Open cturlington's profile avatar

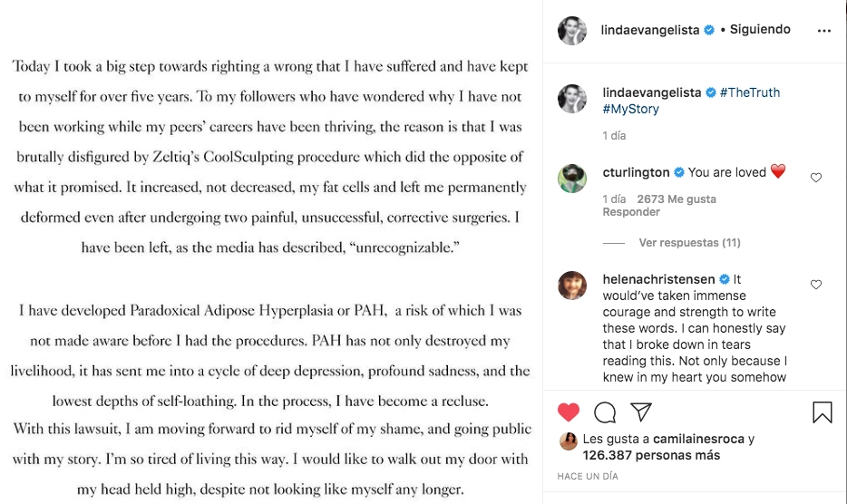pos(572,178)
